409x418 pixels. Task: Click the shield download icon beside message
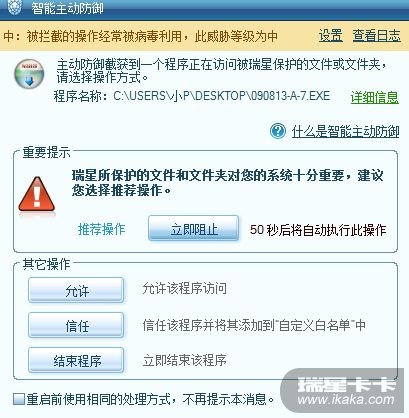29,74
